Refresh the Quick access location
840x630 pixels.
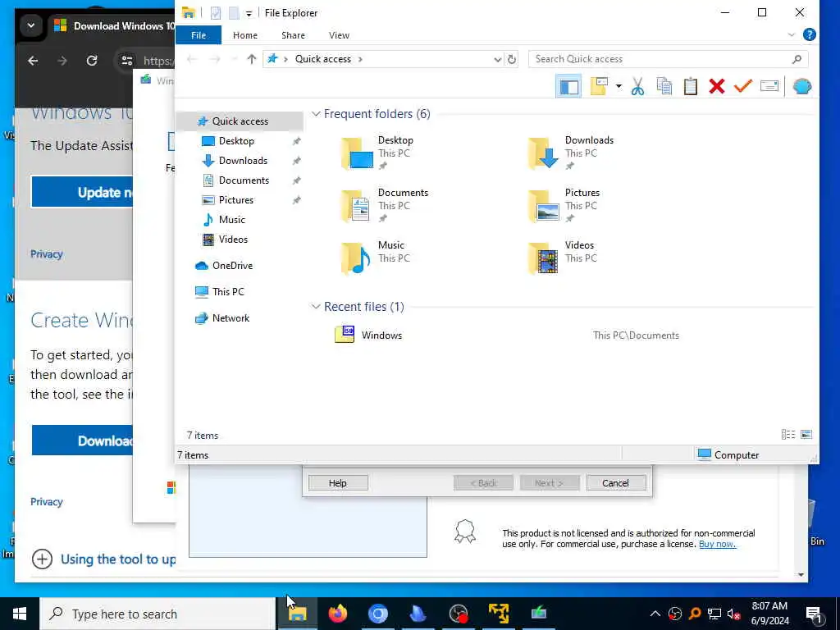coord(512,59)
